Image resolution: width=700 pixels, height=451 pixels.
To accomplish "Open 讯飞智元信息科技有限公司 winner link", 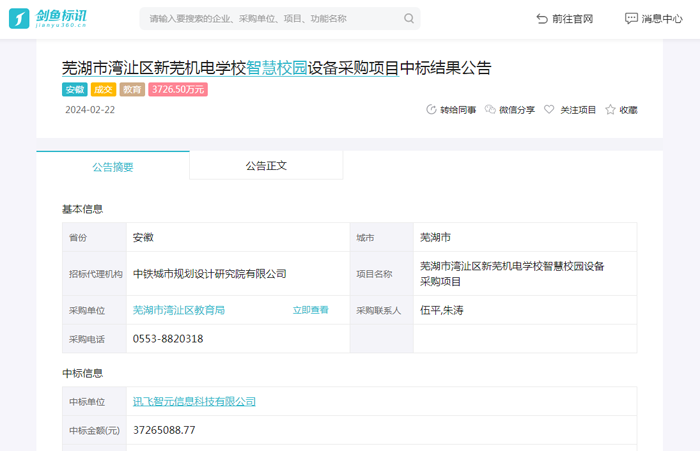I will point(194,401).
